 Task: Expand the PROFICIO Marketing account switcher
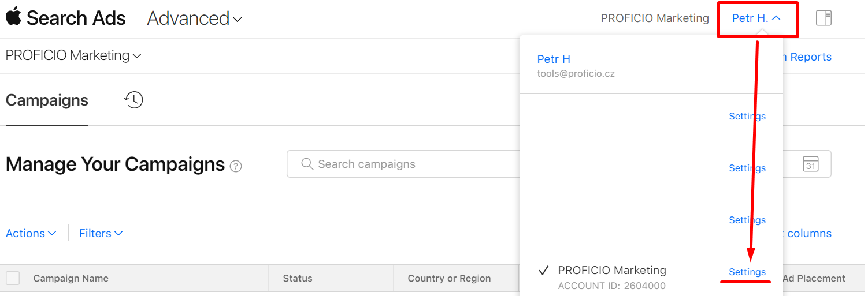click(x=73, y=55)
